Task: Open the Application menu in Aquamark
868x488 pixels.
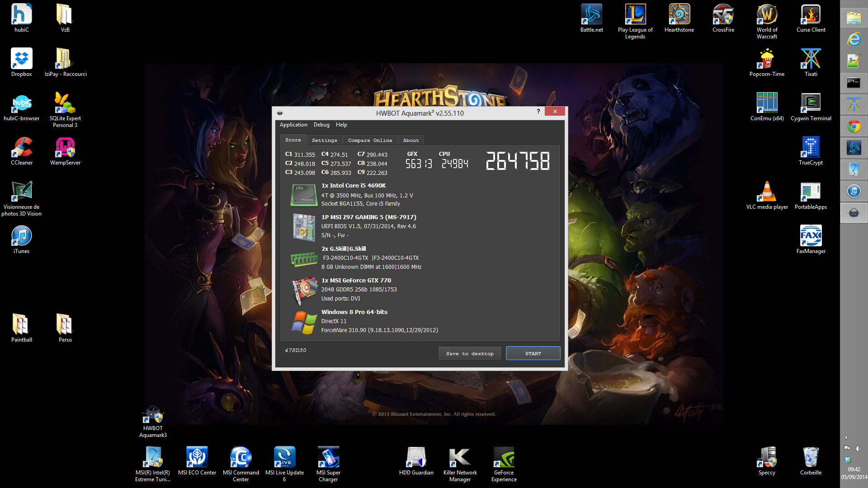Action: [293, 125]
